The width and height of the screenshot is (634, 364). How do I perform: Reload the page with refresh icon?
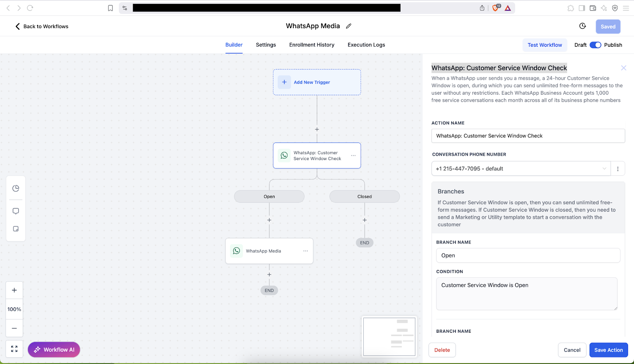click(x=30, y=8)
